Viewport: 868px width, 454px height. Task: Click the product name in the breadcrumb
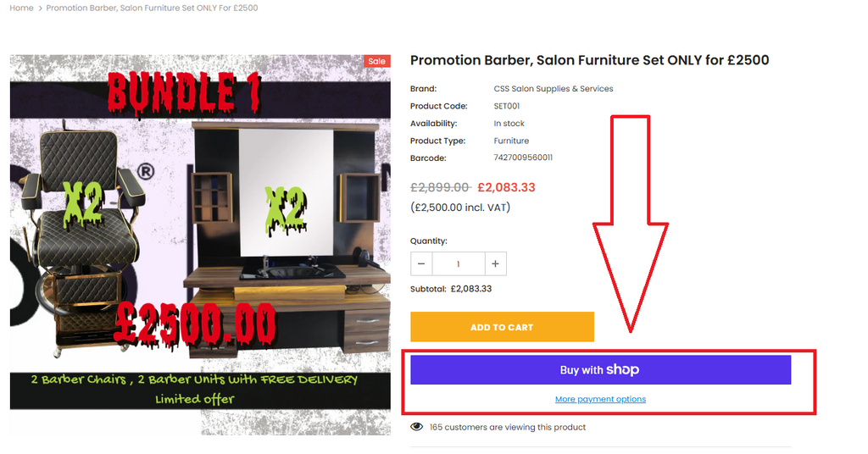click(152, 8)
